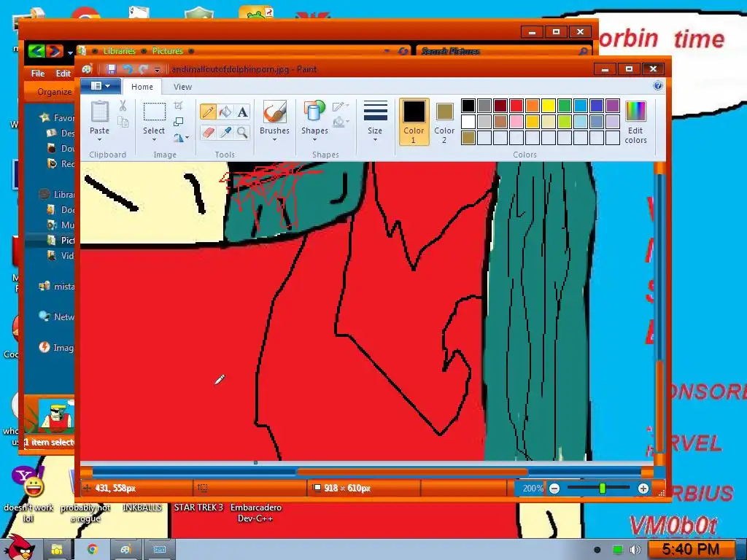
Task: Expand the Brushes dropdown arrow
Action: click(274, 139)
